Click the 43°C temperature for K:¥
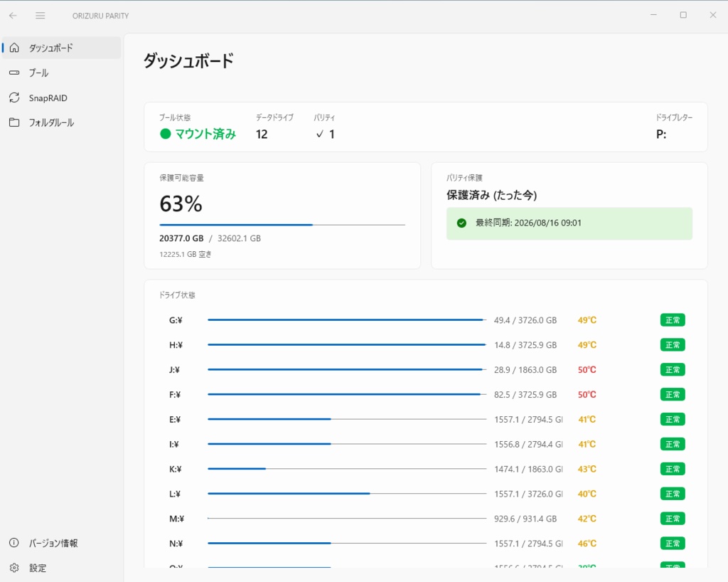This screenshot has height=582, width=728. [587, 469]
